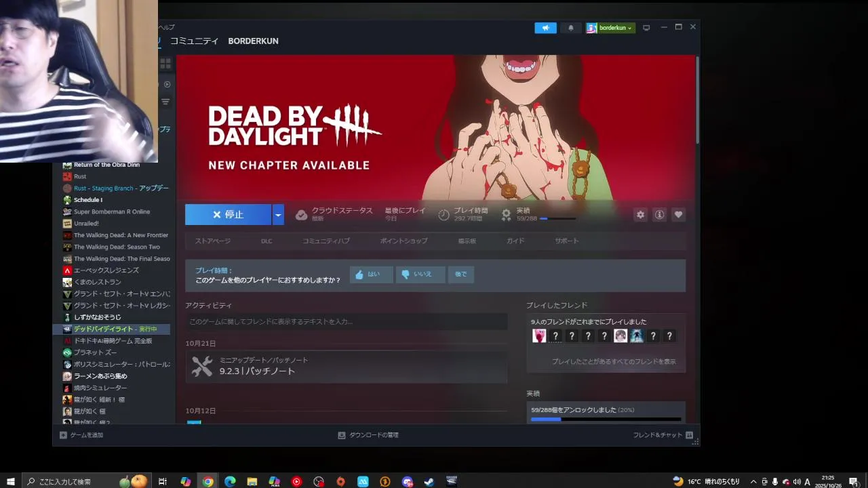Select くまのレストラン in library
Screen dimensions: 868x488
[x=98, y=282]
